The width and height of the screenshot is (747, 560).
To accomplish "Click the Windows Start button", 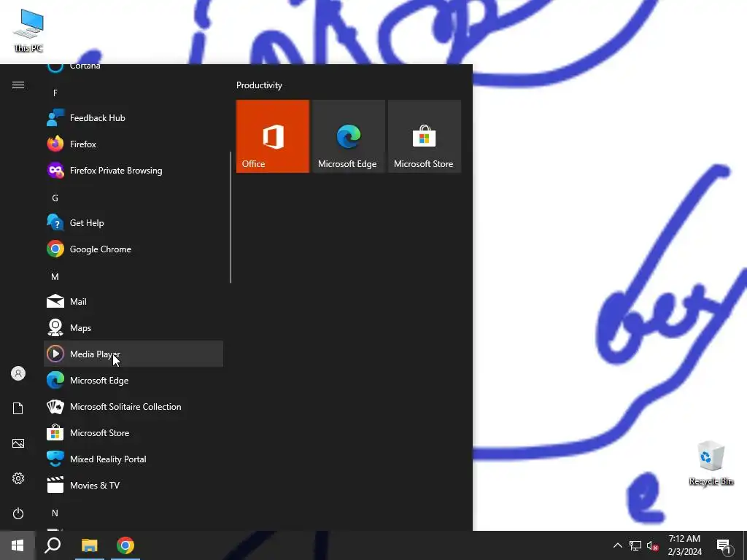I will [18, 545].
